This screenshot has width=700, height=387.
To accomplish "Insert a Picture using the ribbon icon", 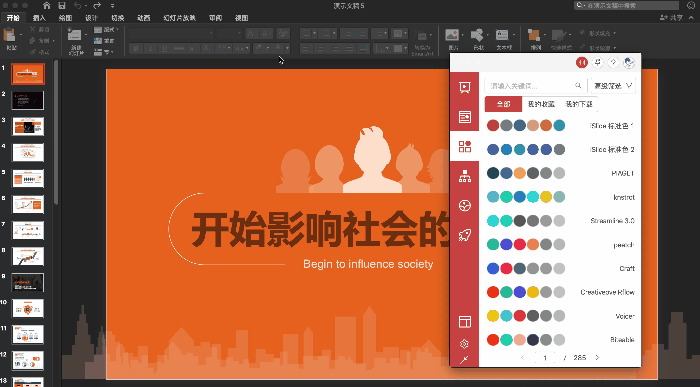I will point(452,35).
